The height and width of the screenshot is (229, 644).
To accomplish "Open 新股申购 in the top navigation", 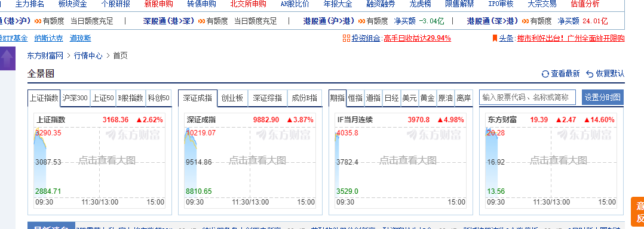I will (159, 5).
